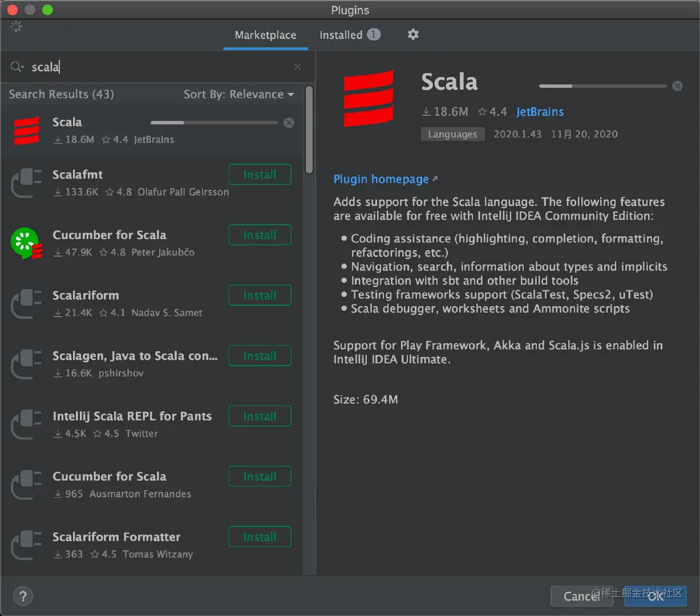Click the red close window button
The image size is (700, 616).
(x=12, y=10)
